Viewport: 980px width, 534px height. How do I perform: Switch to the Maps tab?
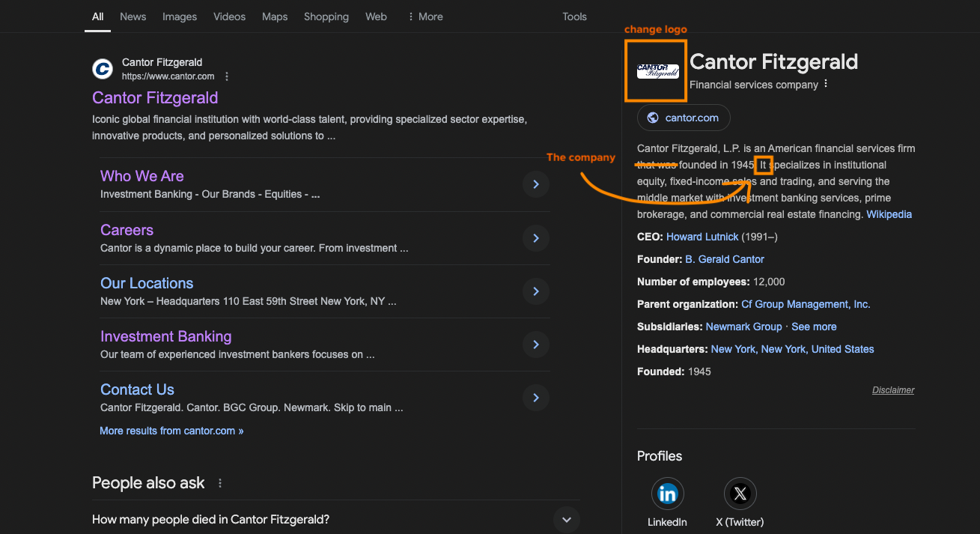[275, 16]
